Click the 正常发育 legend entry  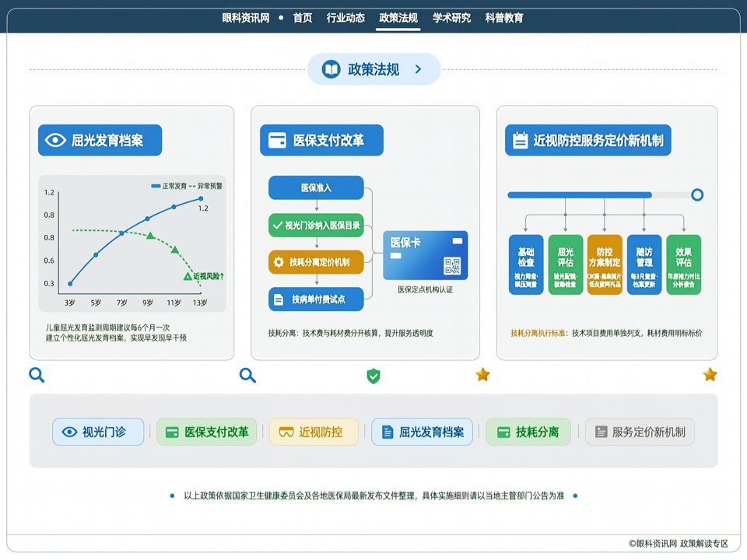coord(169,186)
